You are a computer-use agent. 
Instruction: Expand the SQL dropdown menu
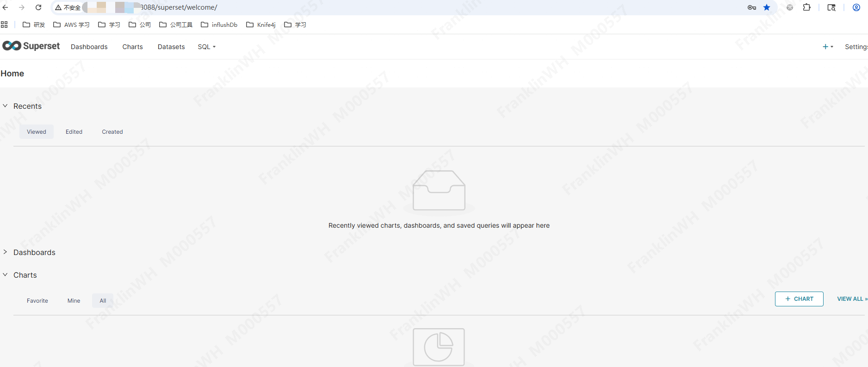207,47
